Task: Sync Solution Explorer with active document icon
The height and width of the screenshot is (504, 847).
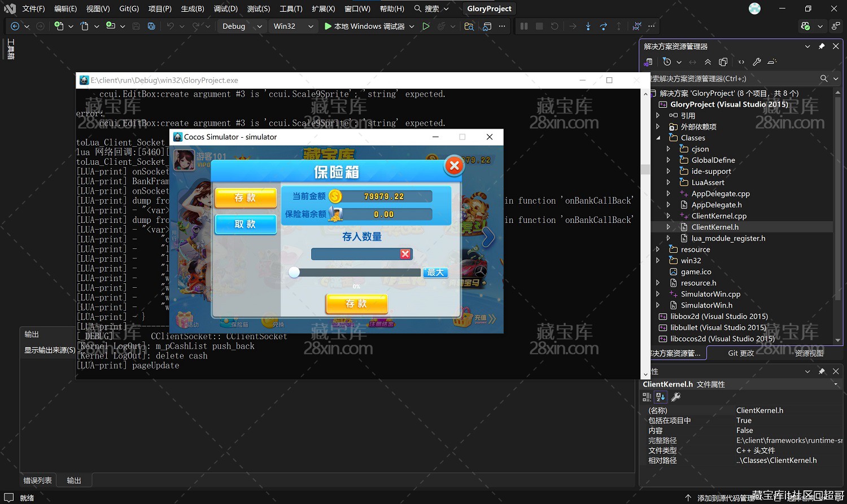Action: [692, 62]
